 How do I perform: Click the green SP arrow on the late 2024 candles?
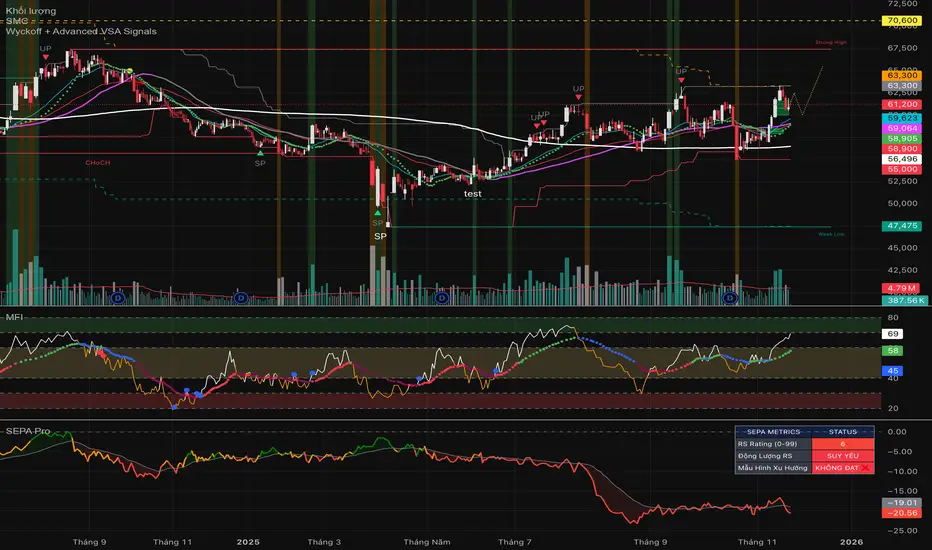260,153
